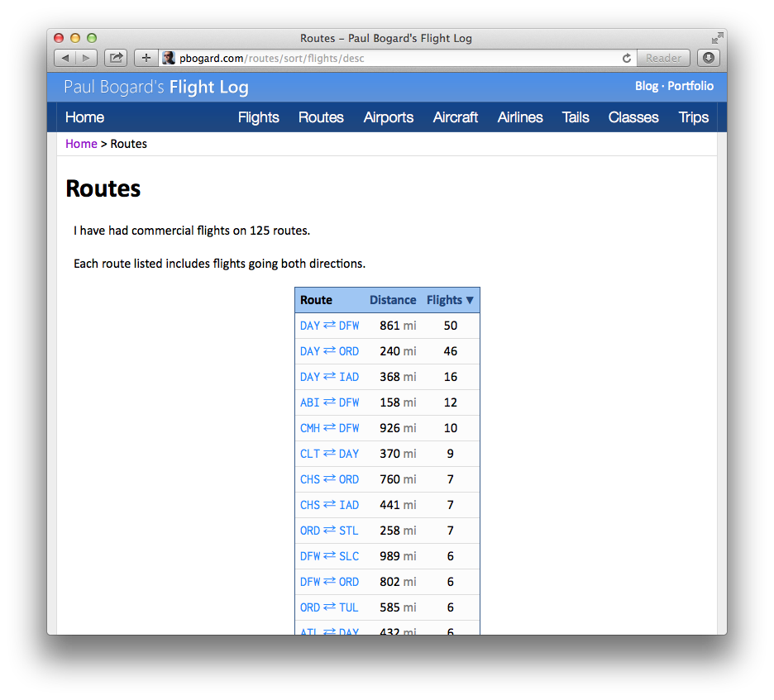Open the CMH-DFW route details
The image size is (774, 700).
(330, 428)
